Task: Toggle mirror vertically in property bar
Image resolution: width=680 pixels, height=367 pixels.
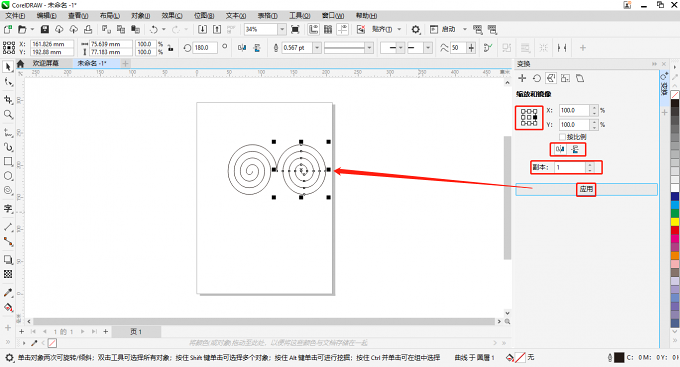Action: click(257, 48)
